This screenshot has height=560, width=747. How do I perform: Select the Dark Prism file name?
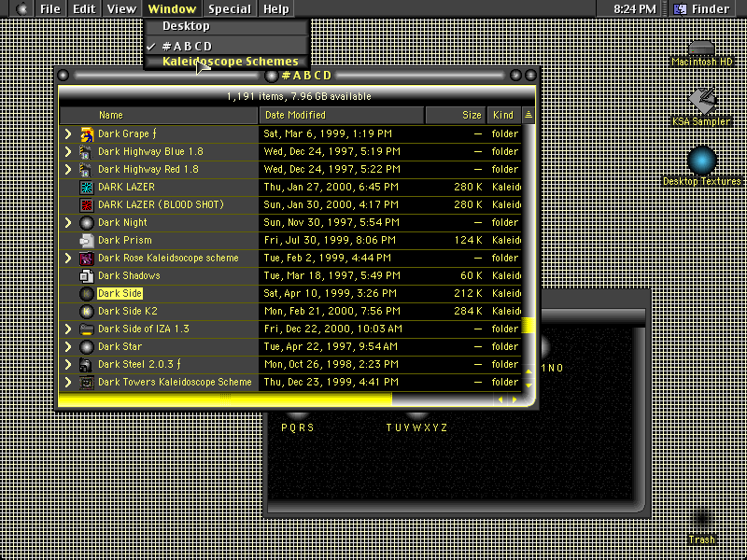125,241
